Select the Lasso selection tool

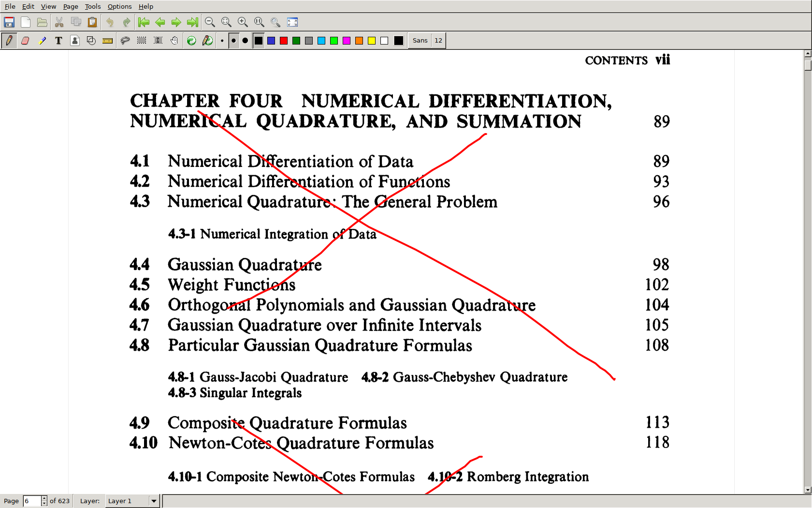(x=125, y=41)
